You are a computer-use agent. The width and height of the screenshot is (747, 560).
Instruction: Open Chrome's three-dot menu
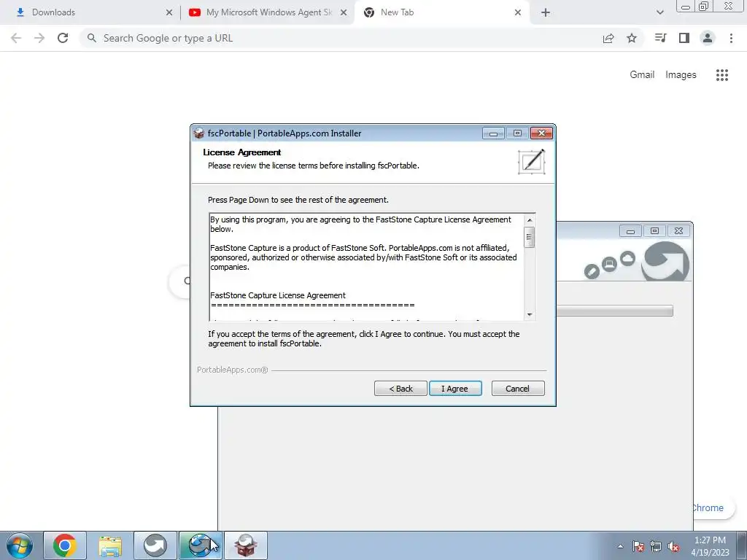coord(731,38)
